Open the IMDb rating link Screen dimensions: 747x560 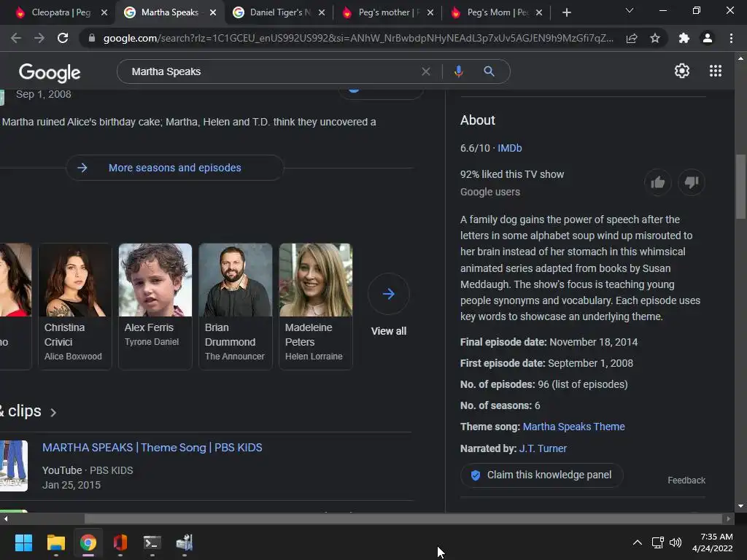(x=510, y=148)
